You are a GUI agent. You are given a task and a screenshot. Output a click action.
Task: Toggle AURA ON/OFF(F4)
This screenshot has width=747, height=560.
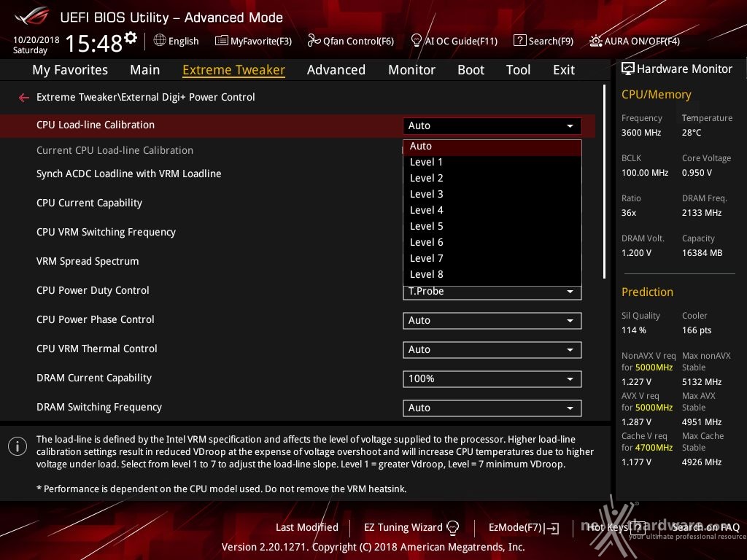(635, 41)
